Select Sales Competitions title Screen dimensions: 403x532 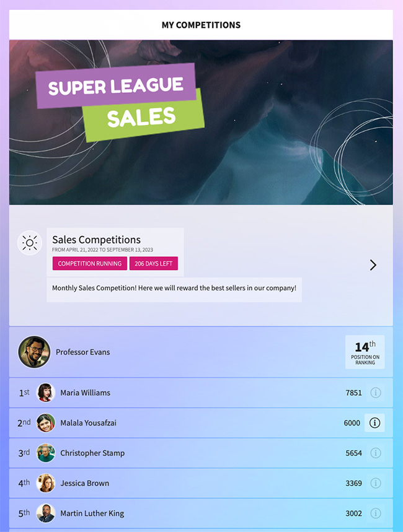click(x=96, y=240)
